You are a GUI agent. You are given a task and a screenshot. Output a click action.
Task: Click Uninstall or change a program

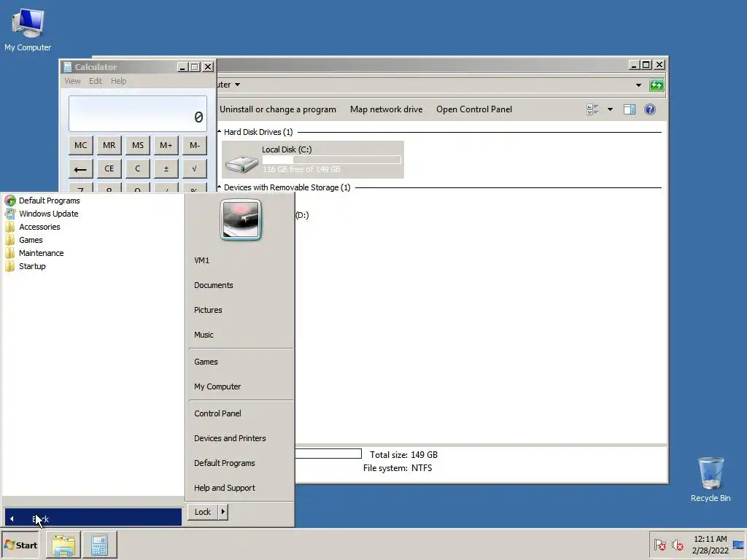coord(278,109)
